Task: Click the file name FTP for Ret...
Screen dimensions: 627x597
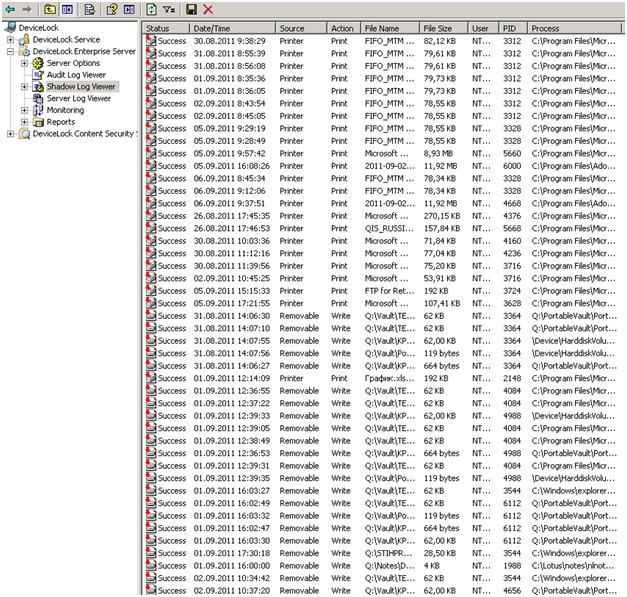Action: click(389, 291)
